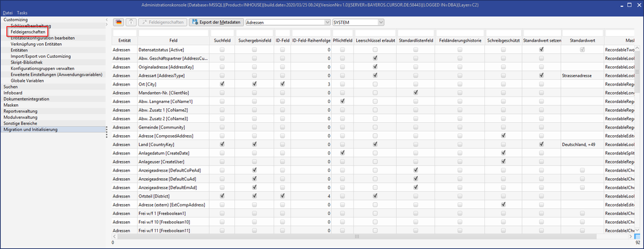Open Verknüpfung von Entitäten
Viewport: 644px width, 249px height.
coord(36,44)
